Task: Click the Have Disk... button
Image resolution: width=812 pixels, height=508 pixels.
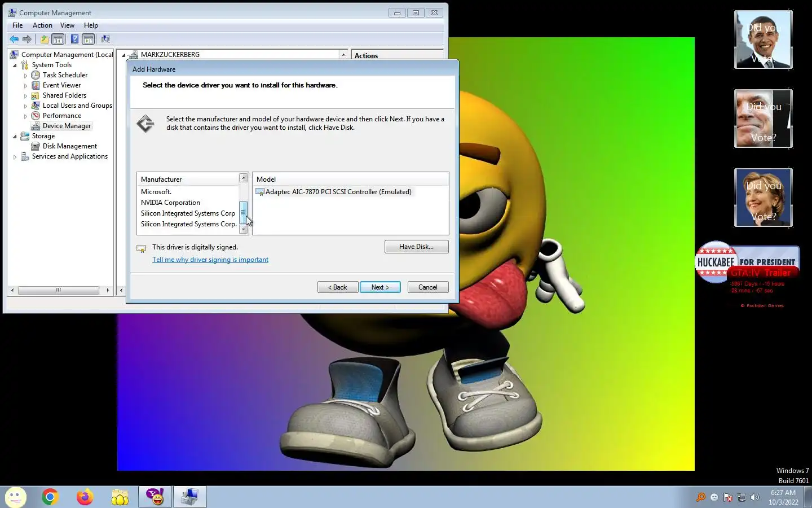Action: 416,247
